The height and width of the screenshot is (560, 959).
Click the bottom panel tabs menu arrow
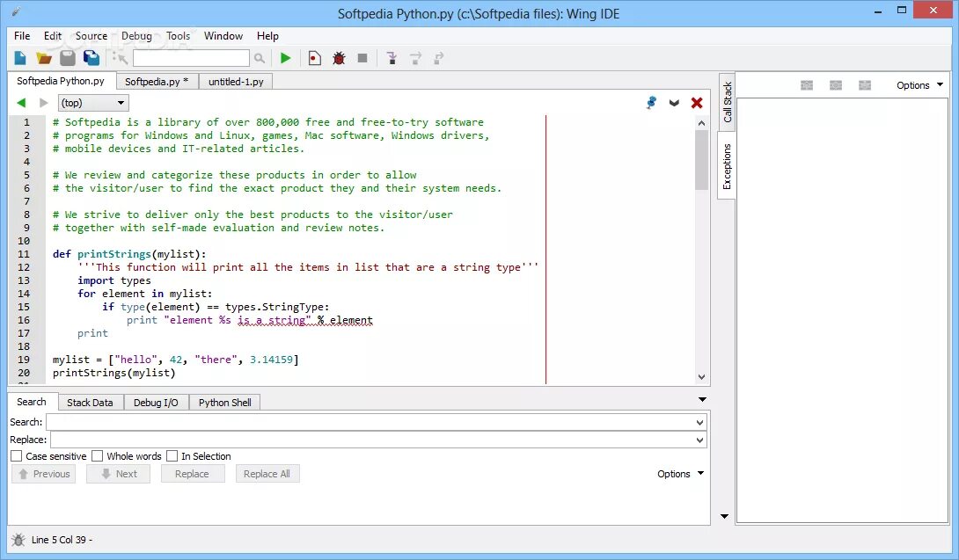coord(702,400)
